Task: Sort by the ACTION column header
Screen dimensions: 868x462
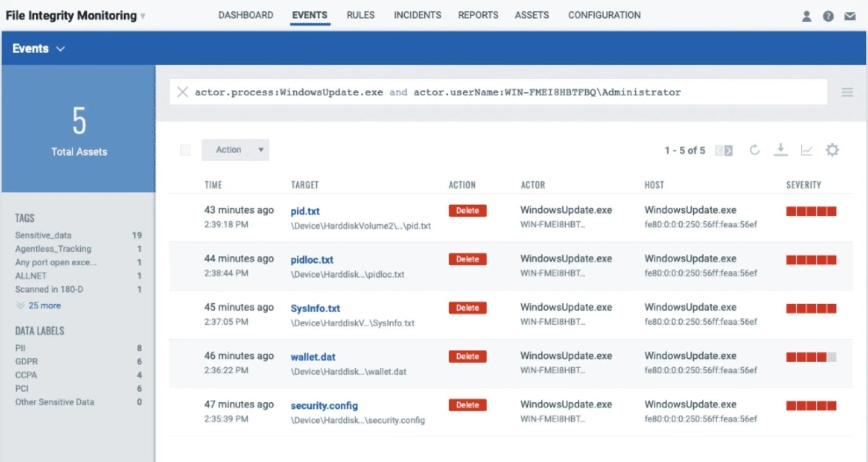Action: pyautogui.click(x=462, y=185)
